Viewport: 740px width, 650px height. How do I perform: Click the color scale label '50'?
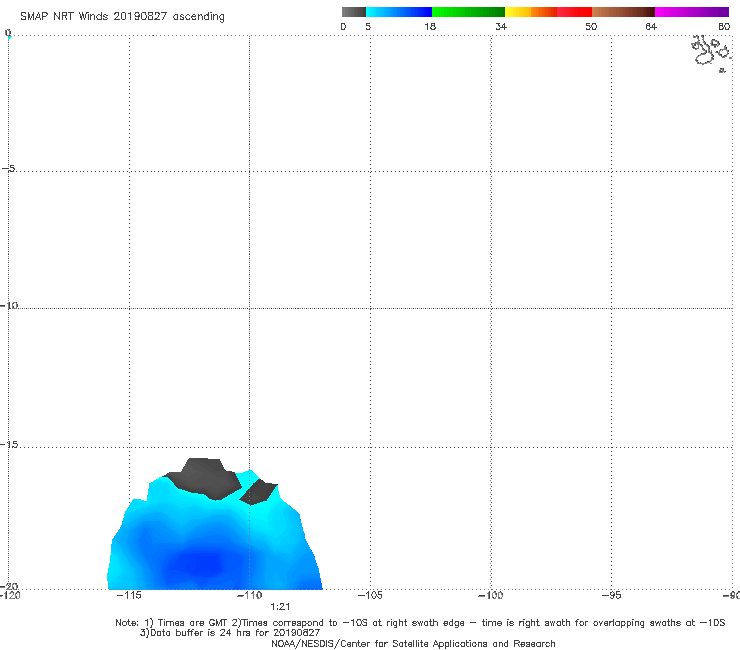coord(591,27)
